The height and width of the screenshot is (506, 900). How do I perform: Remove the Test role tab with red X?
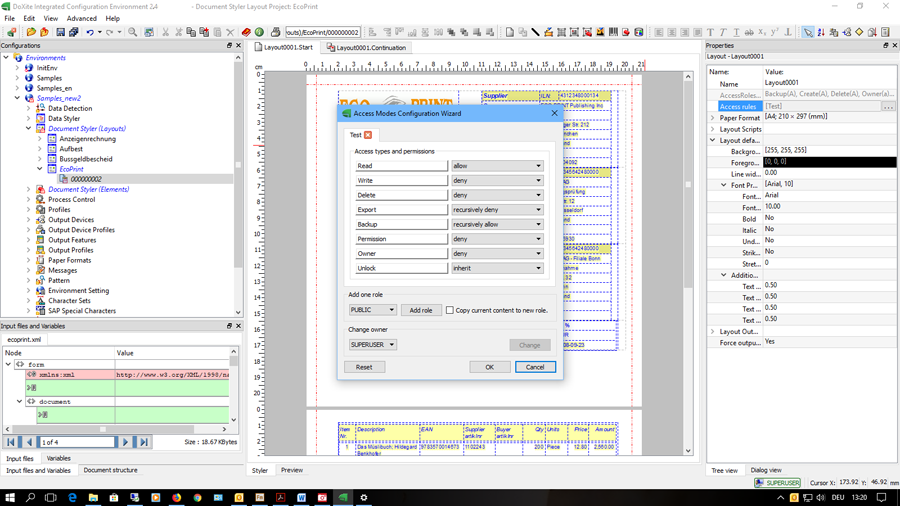pyautogui.click(x=368, y=135)
